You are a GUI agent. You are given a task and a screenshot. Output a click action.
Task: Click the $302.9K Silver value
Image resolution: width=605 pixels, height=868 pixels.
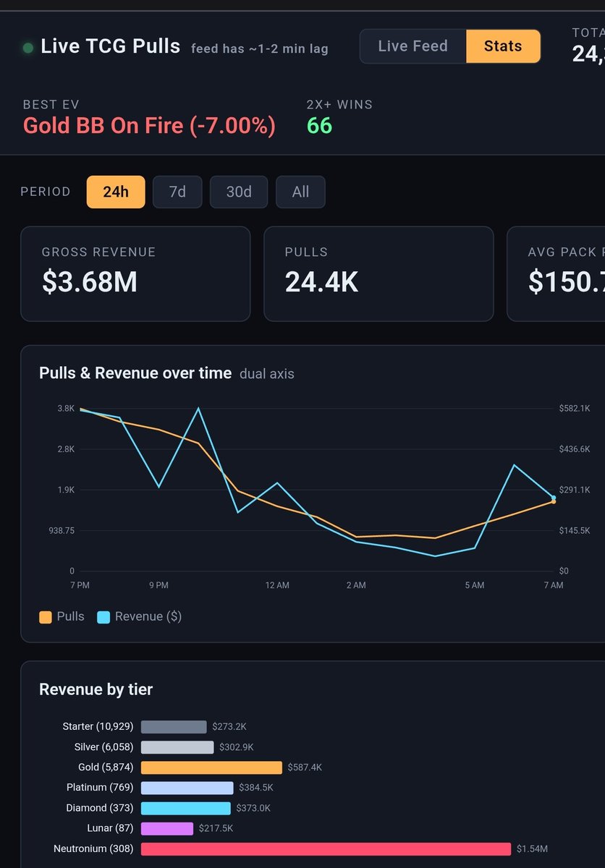237,747
